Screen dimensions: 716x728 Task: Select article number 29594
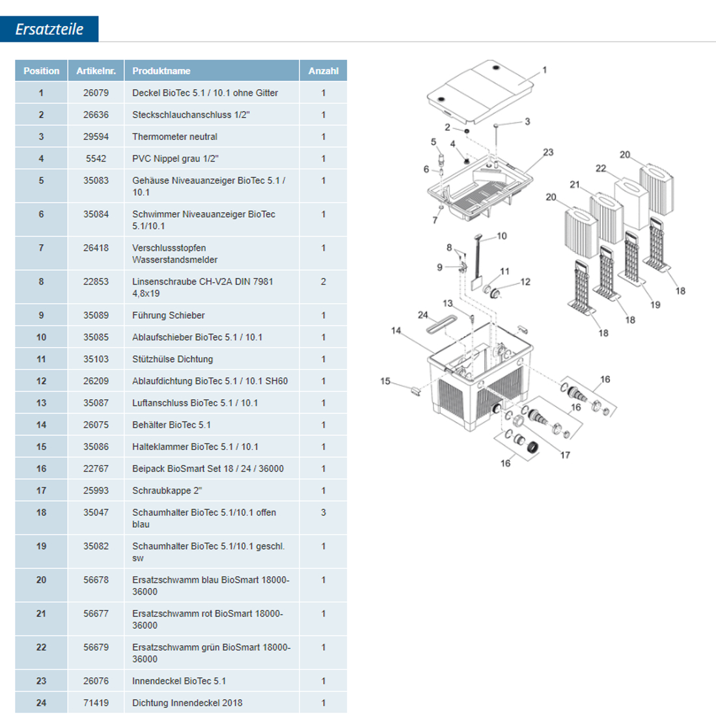(x=96, y=137)
